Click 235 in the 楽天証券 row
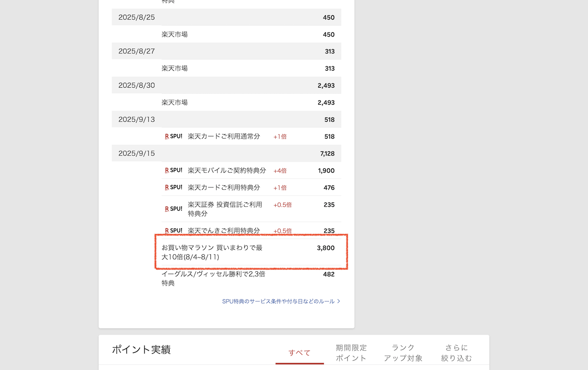 click(329, 205)
